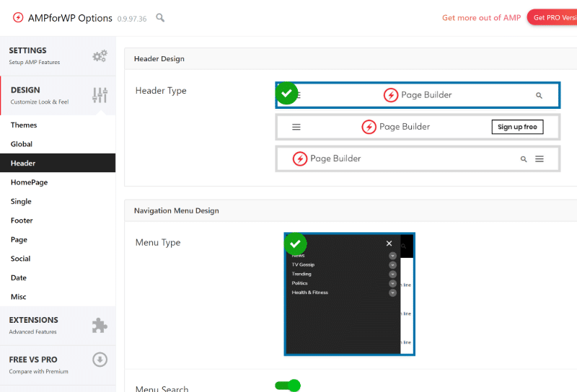Click the Header Design section heading

coord(159,59)
